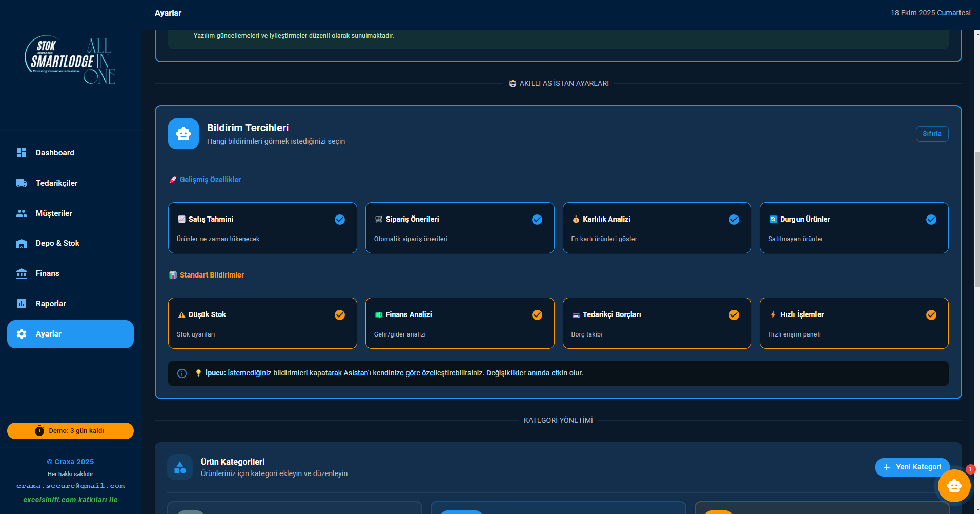Screen dimensions: 980x514
Task: Click the Yeni Kategori button
Action: pyautogui.click(x=912, y=467)
